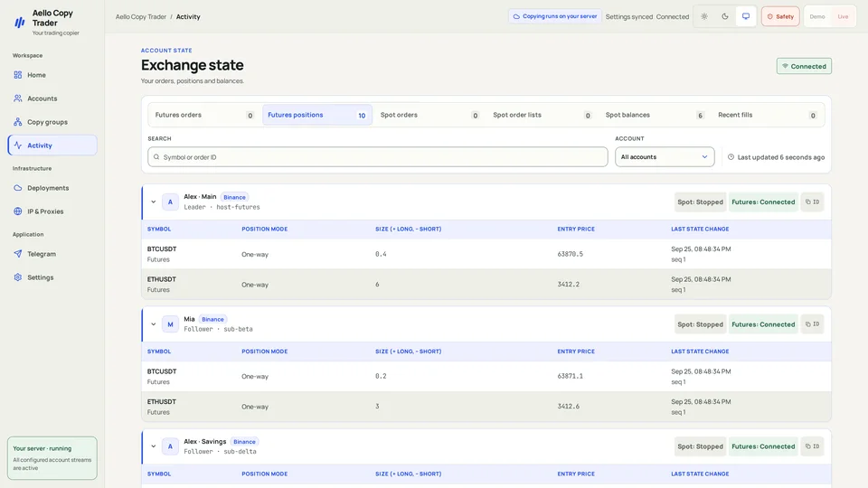Click the search magnifier icon
This screenshot has height=488, width=868.
pos(156,157)
